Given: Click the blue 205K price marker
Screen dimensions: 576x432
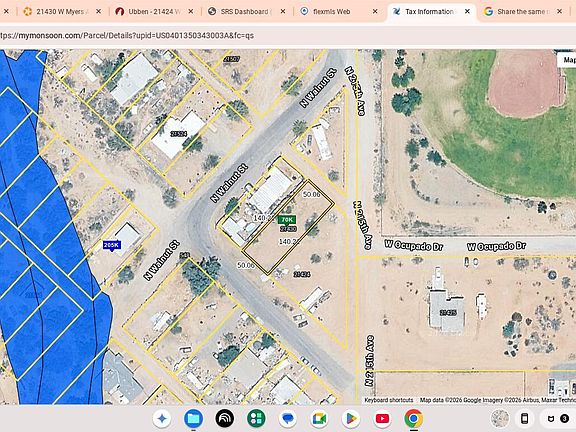Looking at the screenshot, I should [x=112, y=245].
